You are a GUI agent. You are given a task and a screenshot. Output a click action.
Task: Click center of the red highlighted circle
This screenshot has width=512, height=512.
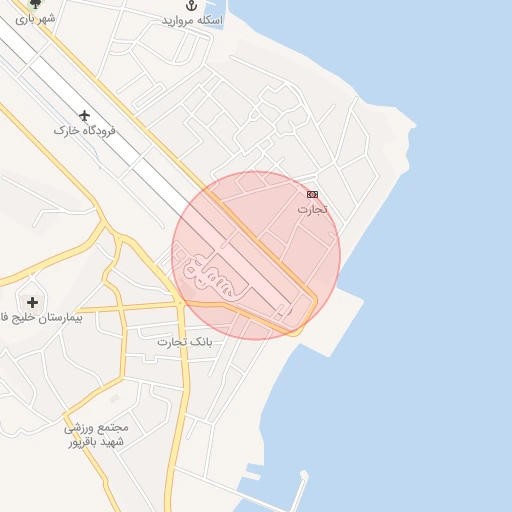pos(256,256)
